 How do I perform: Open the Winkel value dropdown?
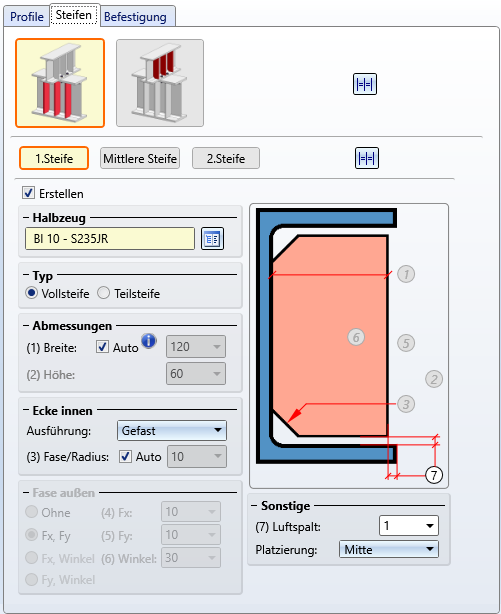click(x=191, y=558)
